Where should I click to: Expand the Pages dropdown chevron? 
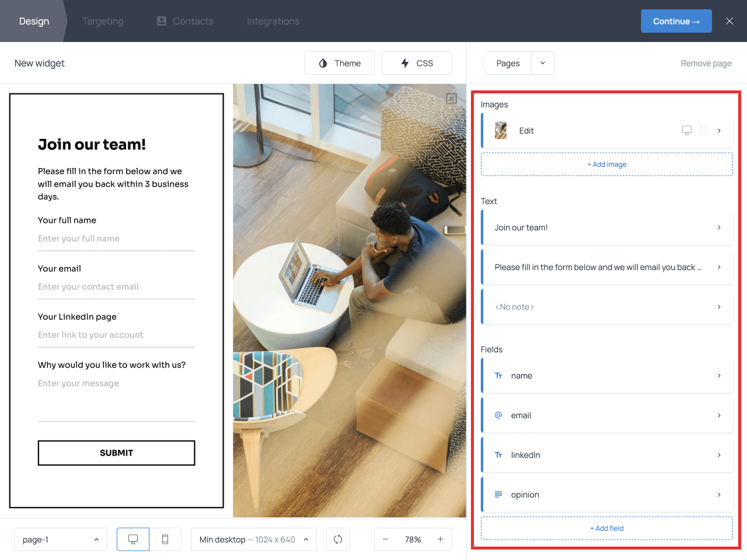[x=542, y=62]
